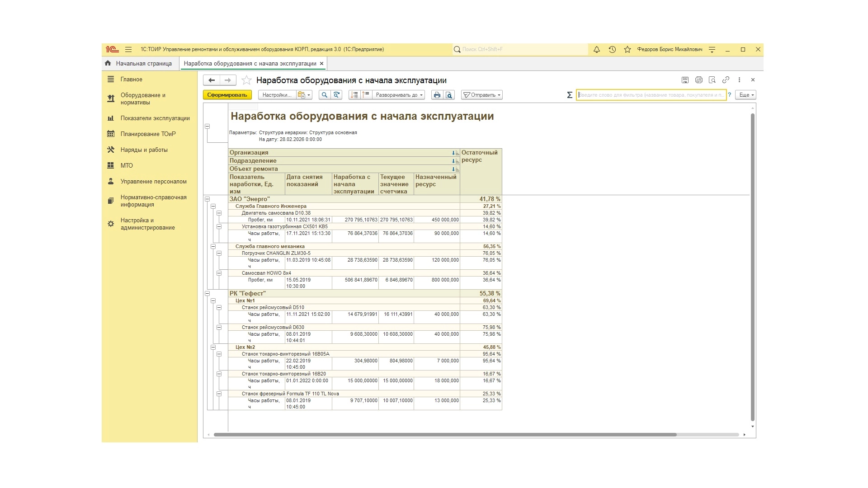Click the Сформировать button

[227, 95]
